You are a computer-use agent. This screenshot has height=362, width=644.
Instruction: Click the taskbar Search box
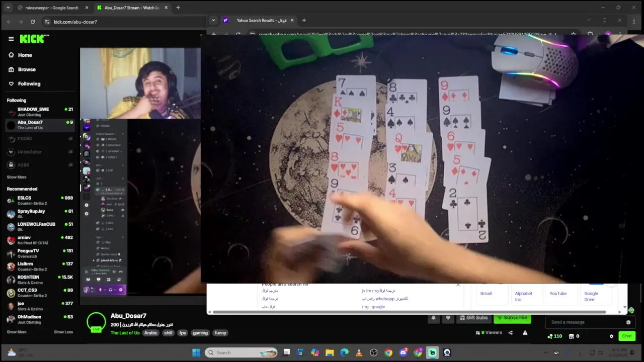(241, 352)
